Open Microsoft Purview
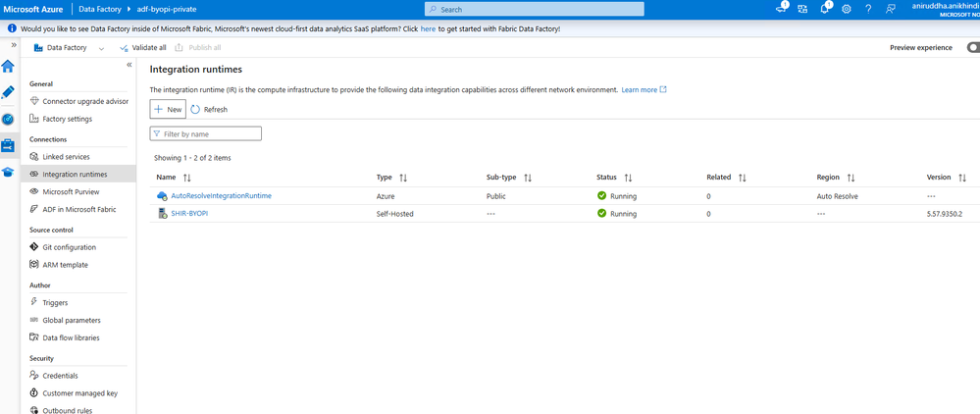 pyautogui.click(x=64, y=191)
